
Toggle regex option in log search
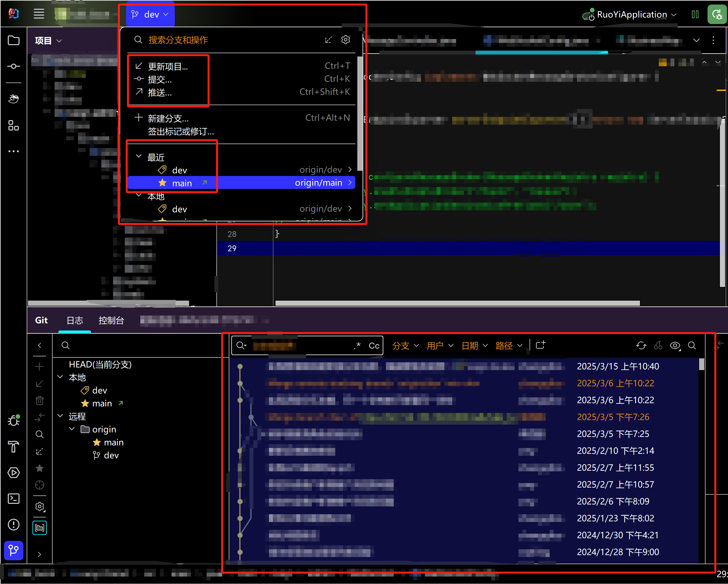pyautogui.click(x=357, y=345)
